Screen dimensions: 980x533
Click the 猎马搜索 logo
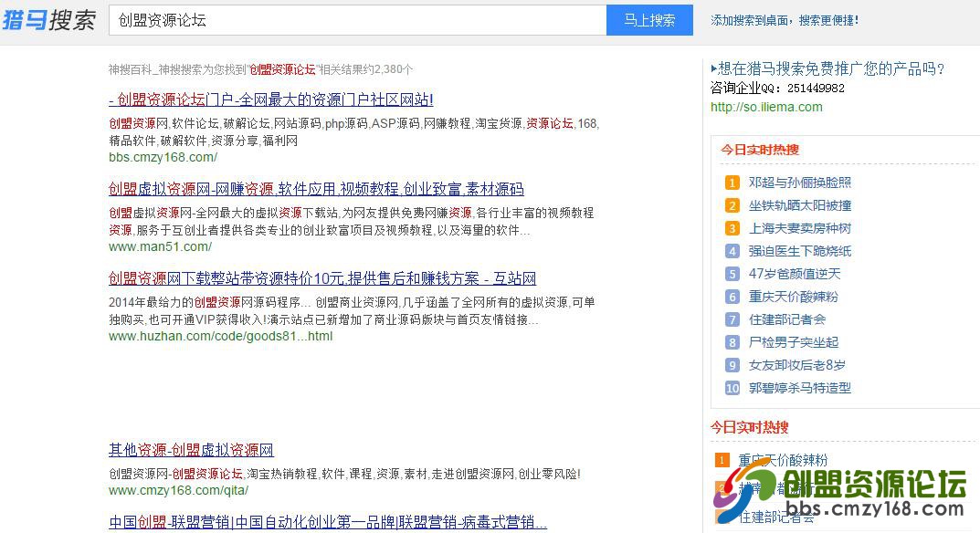(x=48, y=20)
